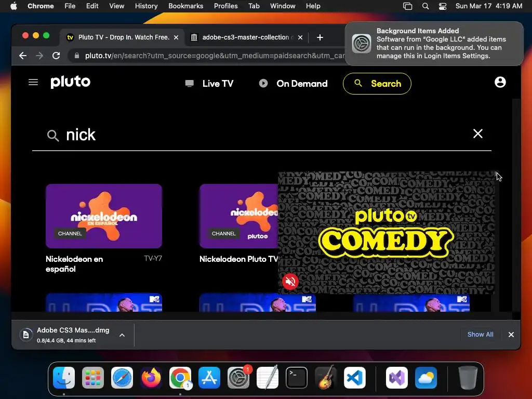The width and height of the screenshot is (532, 399).
Task: Switch to the adobe-cs3-master-collection tab
Action: tap(247, 37)
